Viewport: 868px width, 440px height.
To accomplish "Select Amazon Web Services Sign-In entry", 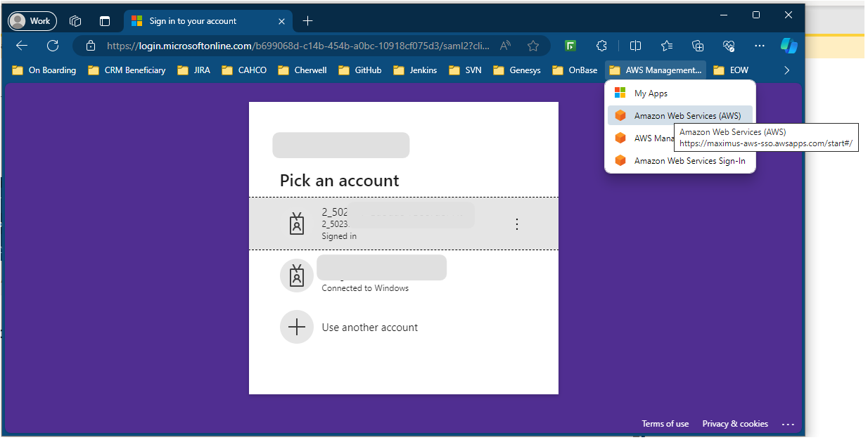I will (689, 160).
